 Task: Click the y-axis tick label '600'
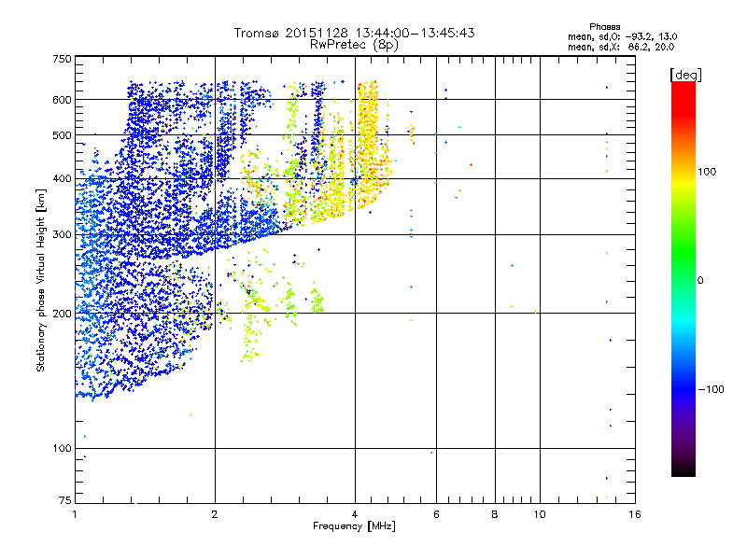pyautogui.click(x=62, y=100)
